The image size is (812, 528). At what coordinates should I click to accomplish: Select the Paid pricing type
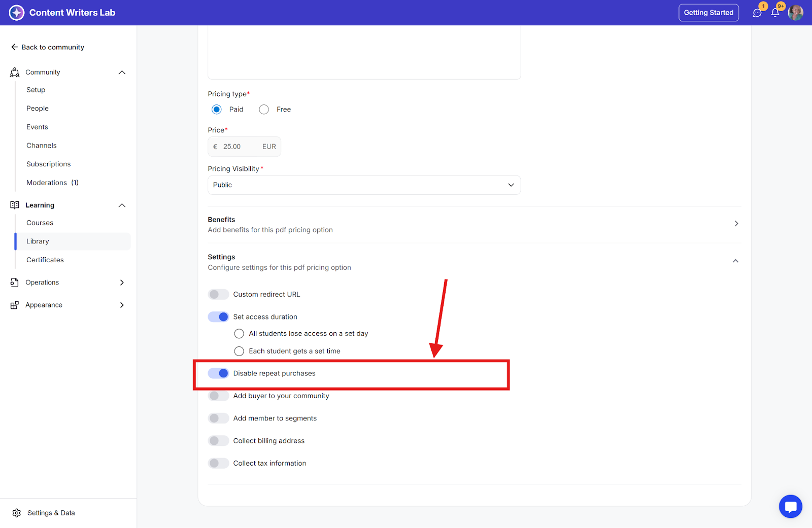point(217,110)
